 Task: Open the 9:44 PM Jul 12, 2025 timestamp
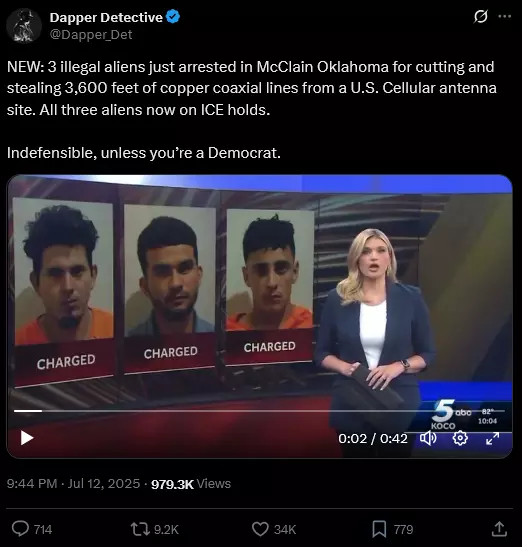pos(73,484)
